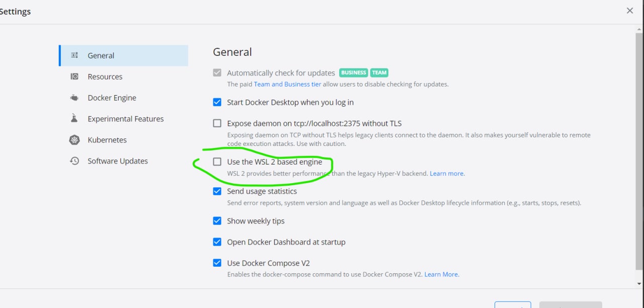Follow the Team and Business tier link

(287, 84)
